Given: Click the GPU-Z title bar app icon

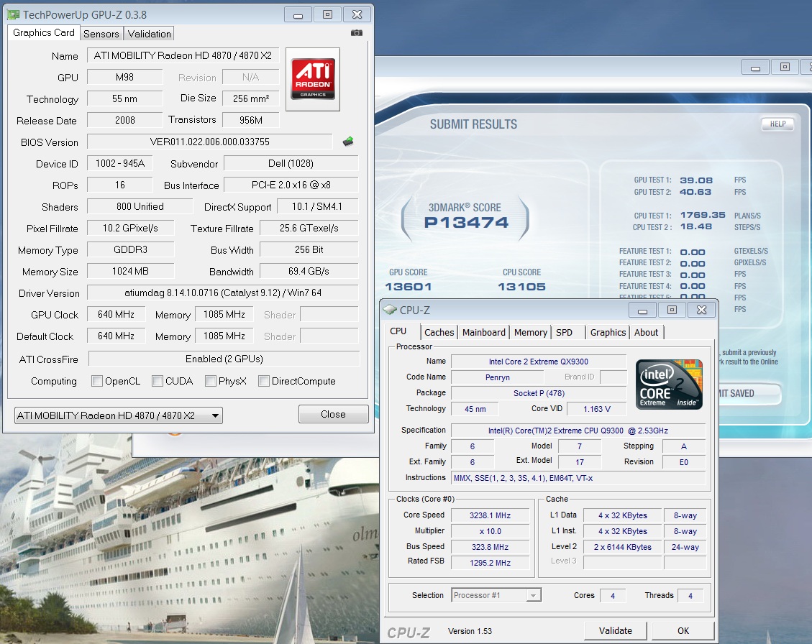Looking at the screenshot, I should pyautogui.click(x=14, y=14).
